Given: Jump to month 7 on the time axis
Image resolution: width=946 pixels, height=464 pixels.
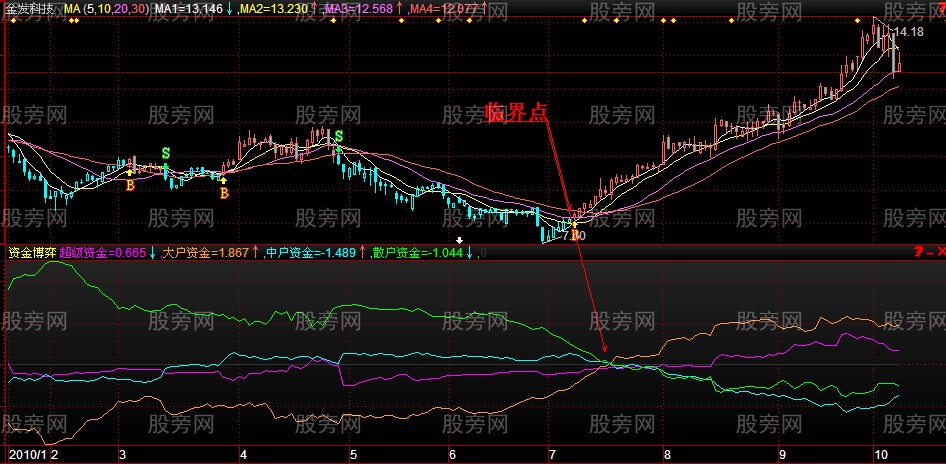Looking at the screenshot, I should point(551,453).
